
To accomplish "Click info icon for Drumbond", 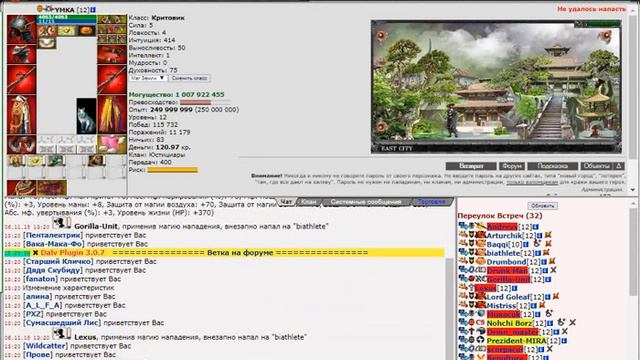I will (x=544, y=262).
